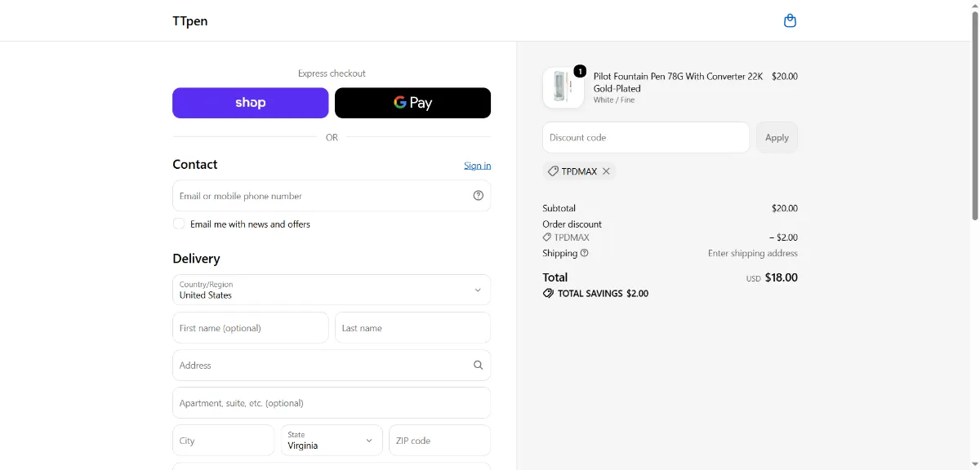This screenshot has height=470, width=980.
Task: Focus the Apartment, suite, etc. field
Action: [x=332, y=403]
